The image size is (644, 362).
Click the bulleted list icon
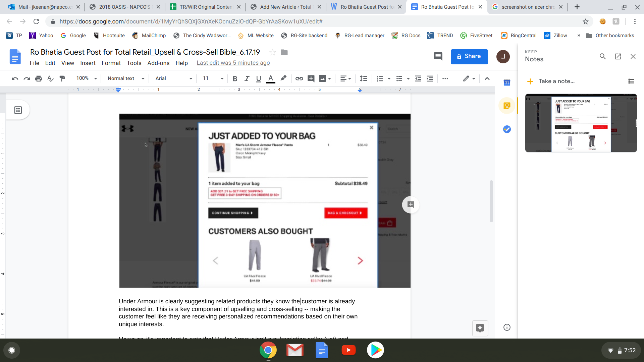point(399,78)
